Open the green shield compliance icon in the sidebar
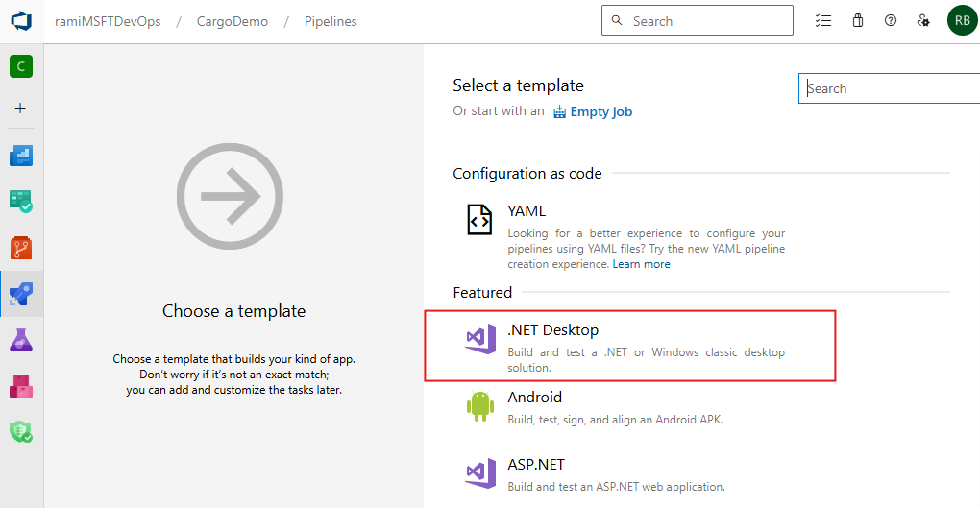 (x=21, y=432)
